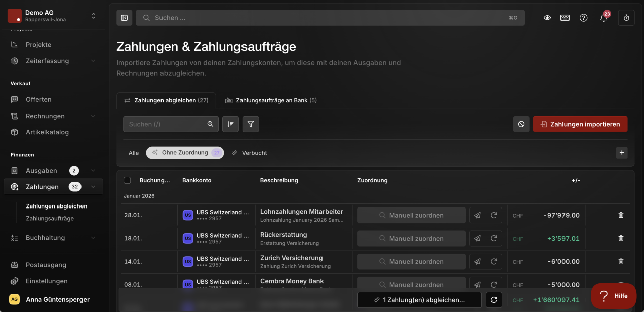Open Zahlungsaufträge in the sidebar submenu

[x=50, y=219]
